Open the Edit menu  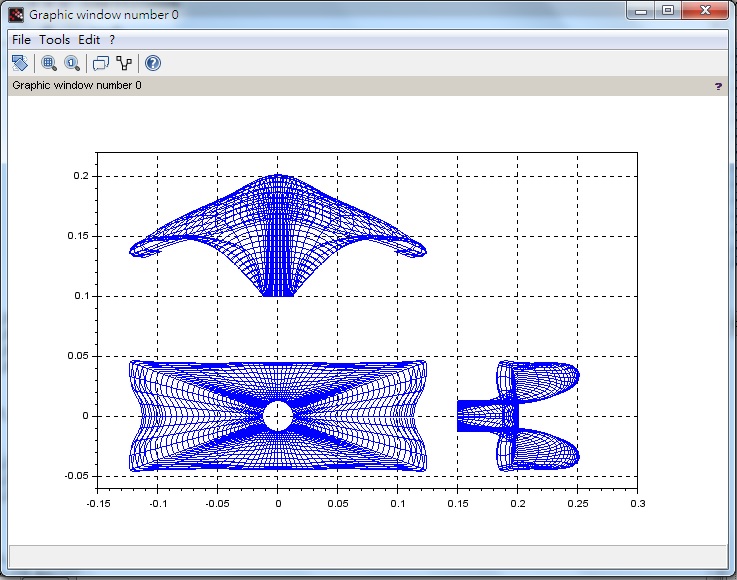coord(89,40)
